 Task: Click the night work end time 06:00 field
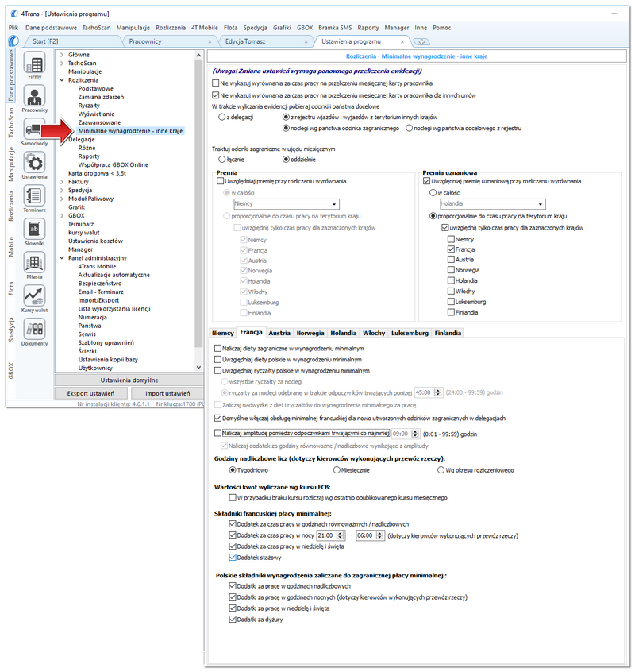[367, 535]
